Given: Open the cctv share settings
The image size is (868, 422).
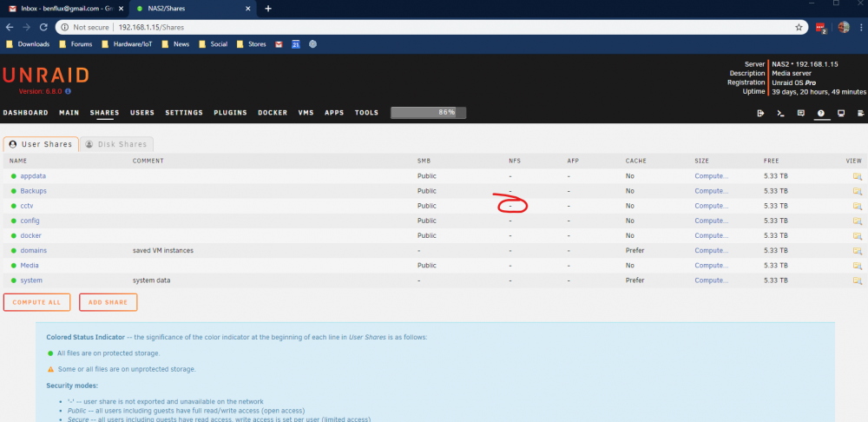Looking at the screenshot, I should (x=27, y=206).
